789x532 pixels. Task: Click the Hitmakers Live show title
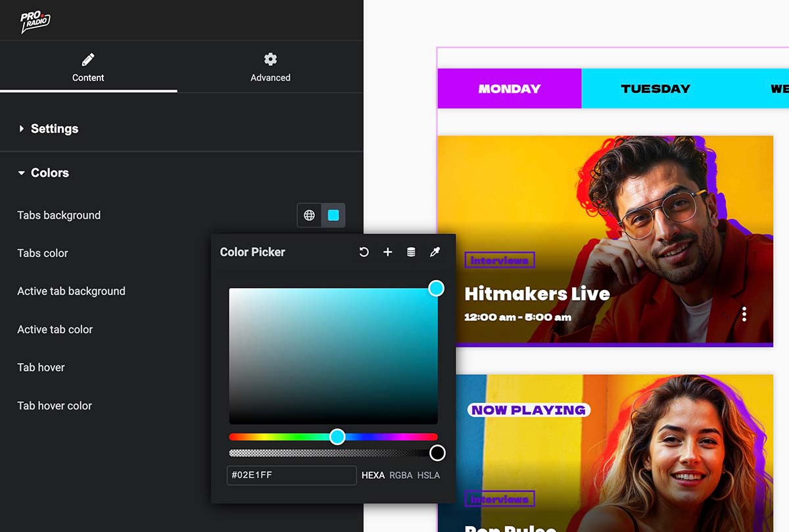pos(537,293)
